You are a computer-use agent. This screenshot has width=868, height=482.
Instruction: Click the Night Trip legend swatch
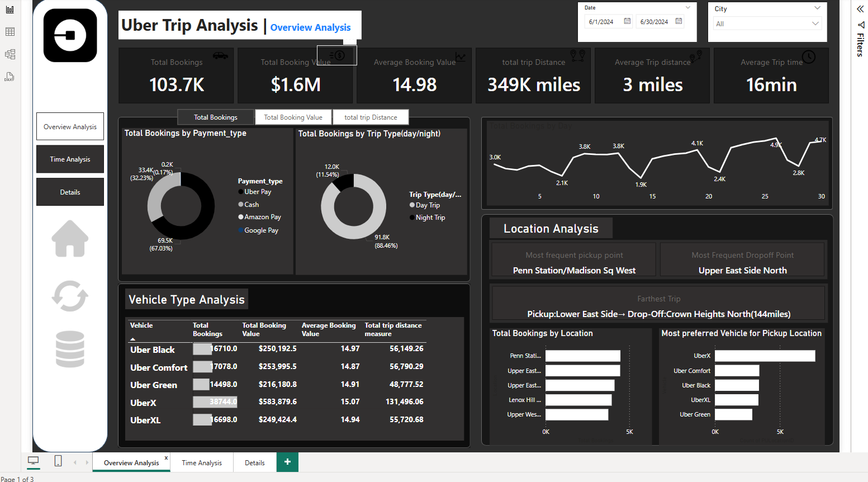pos(412,218)
